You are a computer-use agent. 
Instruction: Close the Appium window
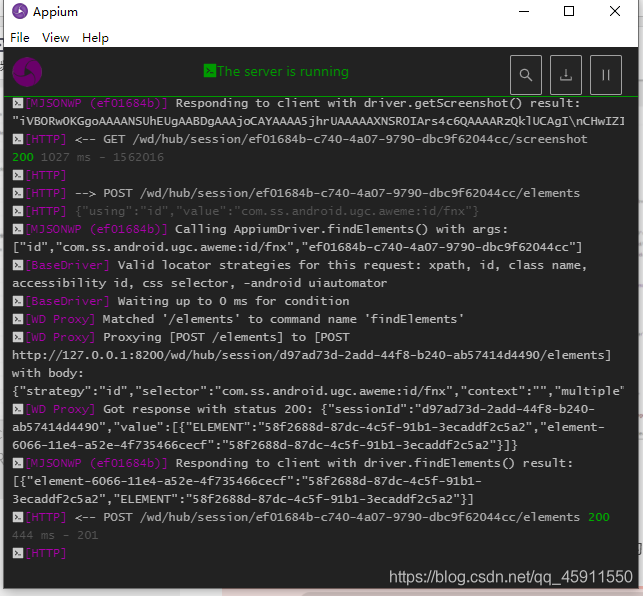[615, 11]
